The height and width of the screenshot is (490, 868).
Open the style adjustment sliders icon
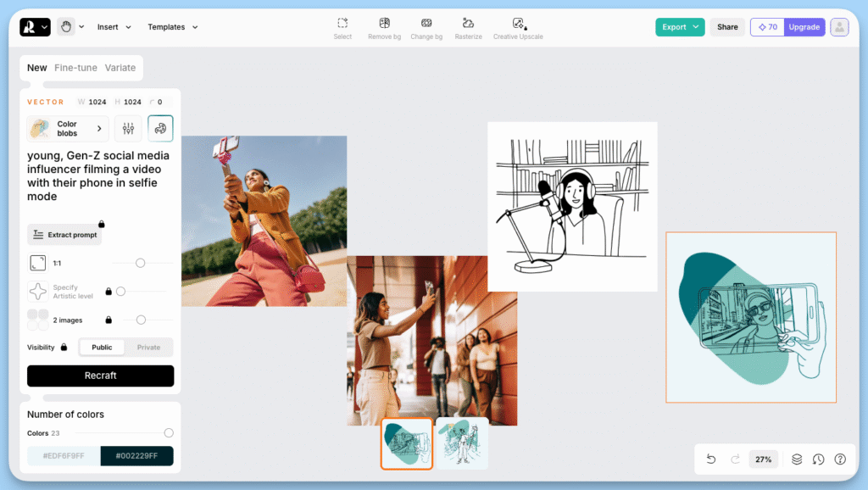click(129, 129)
